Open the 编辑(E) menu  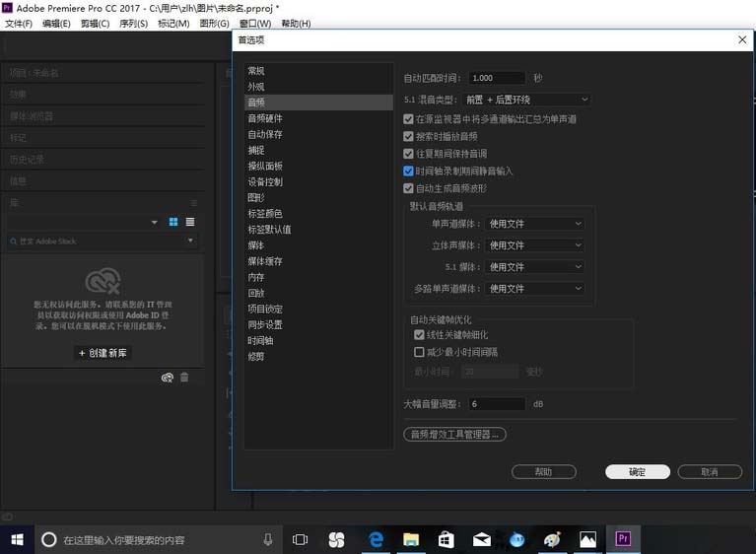[56, 24]
